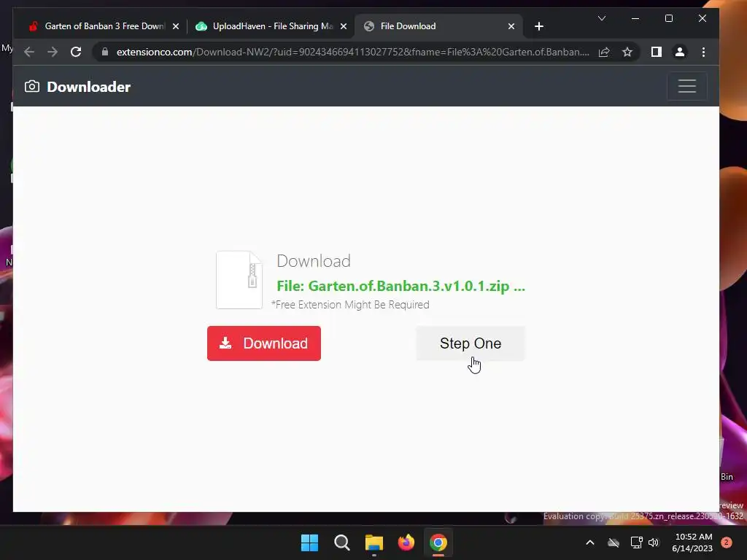
Task: Open the Chrome profile menu
Action: pyautogui.click(x=680, y=52)
